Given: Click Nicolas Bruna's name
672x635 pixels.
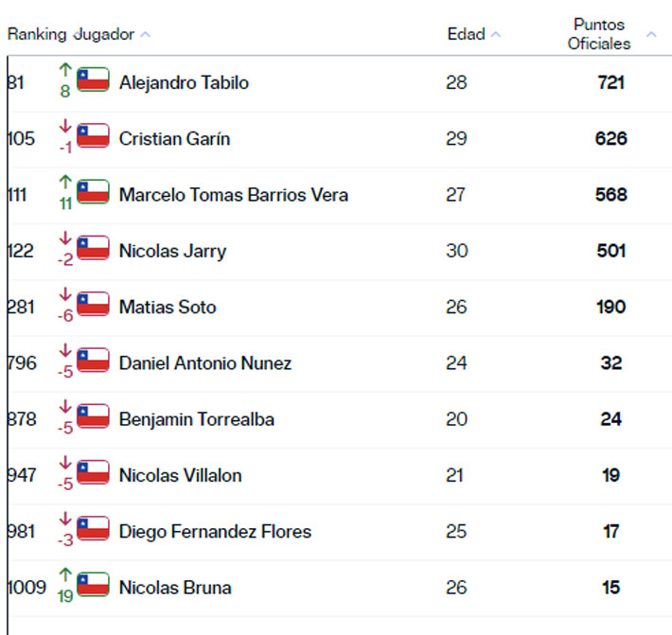Looking at the screenshot, I should 175,587.
